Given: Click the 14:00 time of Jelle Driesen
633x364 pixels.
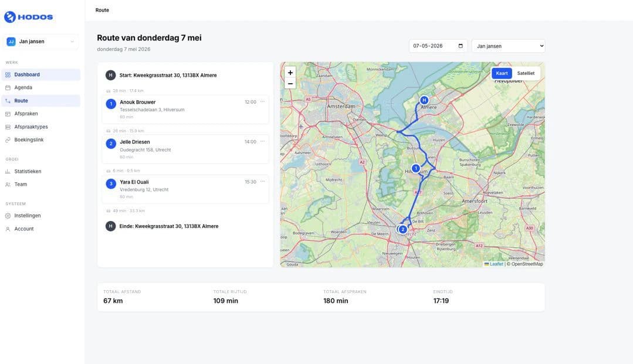Looking at the screenshot, I should pos(251,142).
